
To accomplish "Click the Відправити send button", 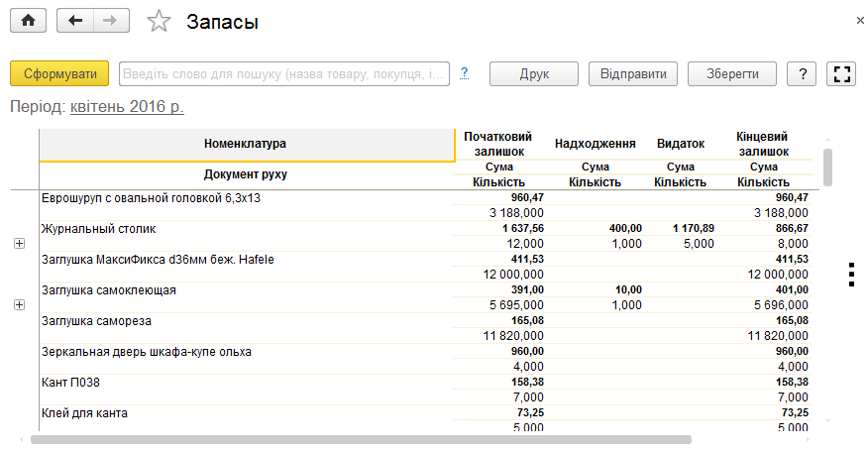I will tap(633, 73).
